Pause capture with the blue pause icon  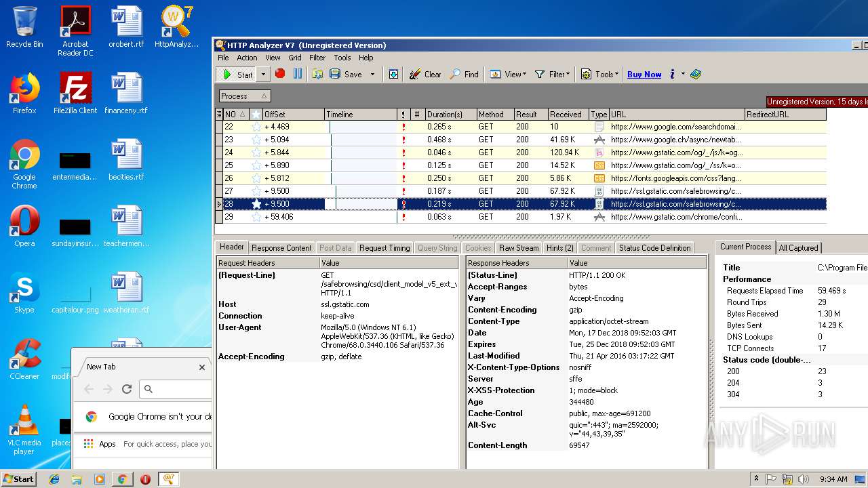coord(298,74)
